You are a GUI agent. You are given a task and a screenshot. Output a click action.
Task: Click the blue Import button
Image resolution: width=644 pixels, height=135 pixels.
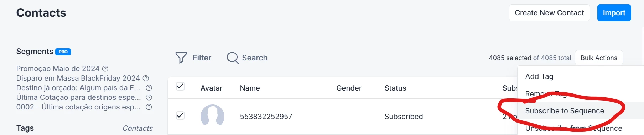(614, 13)
